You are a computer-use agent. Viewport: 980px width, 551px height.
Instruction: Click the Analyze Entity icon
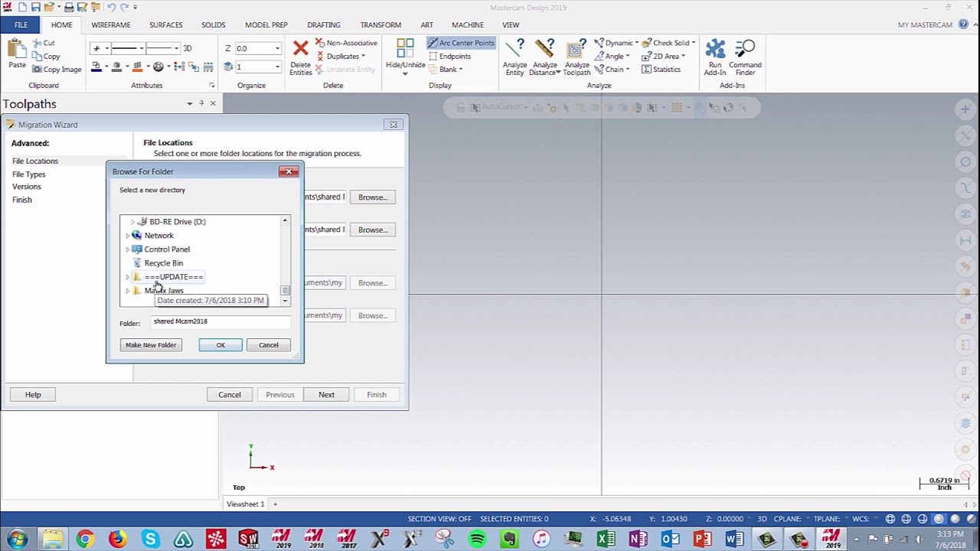[x=515, y=49]
